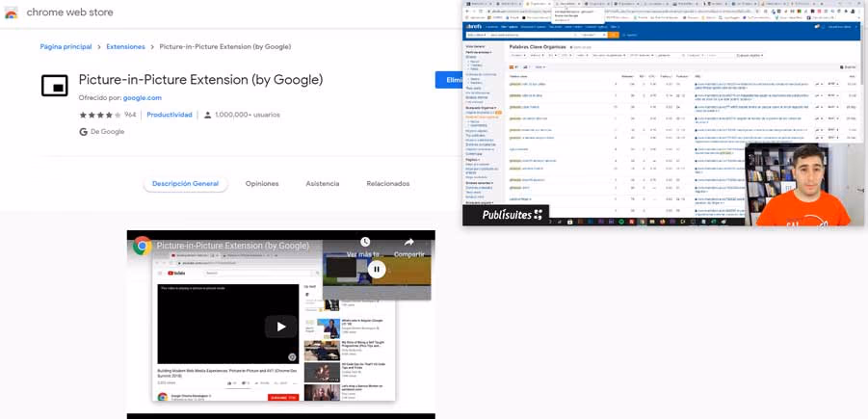The width and height of the screenshot is (868, 419).
Task: Click the users person icon
Action: (x=207, y=116)
